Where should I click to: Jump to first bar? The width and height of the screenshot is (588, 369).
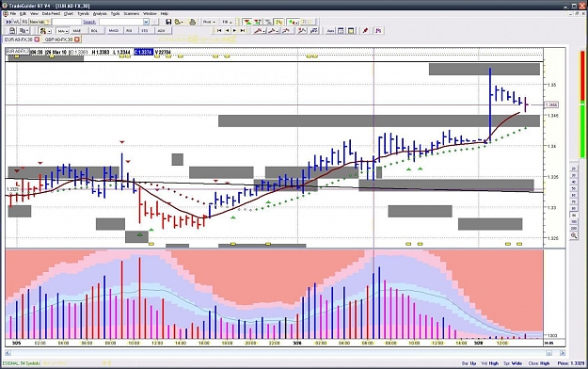tap(219, 31)
